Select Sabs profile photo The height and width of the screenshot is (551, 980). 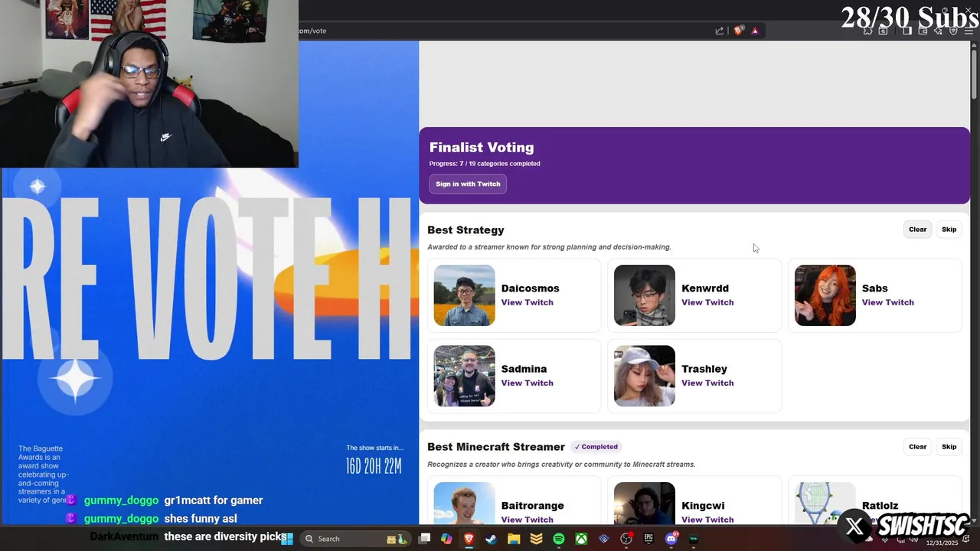pyautogui.click(x=825, y=295)
